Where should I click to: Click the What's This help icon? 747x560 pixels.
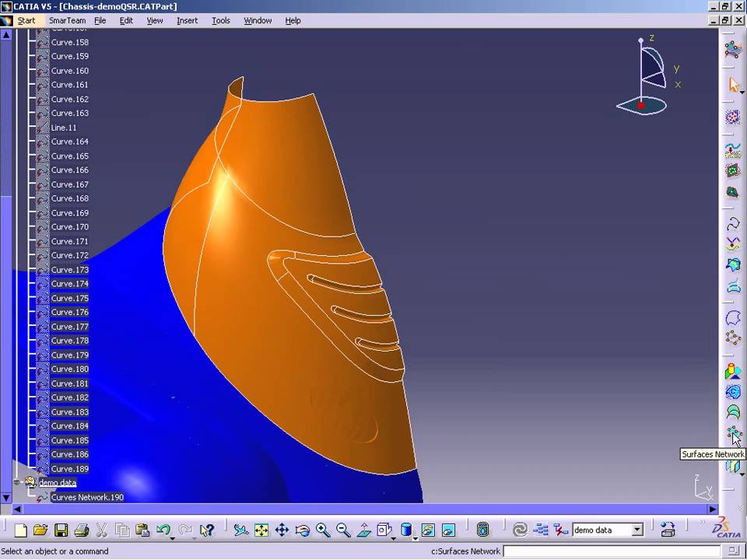point(207,530)
